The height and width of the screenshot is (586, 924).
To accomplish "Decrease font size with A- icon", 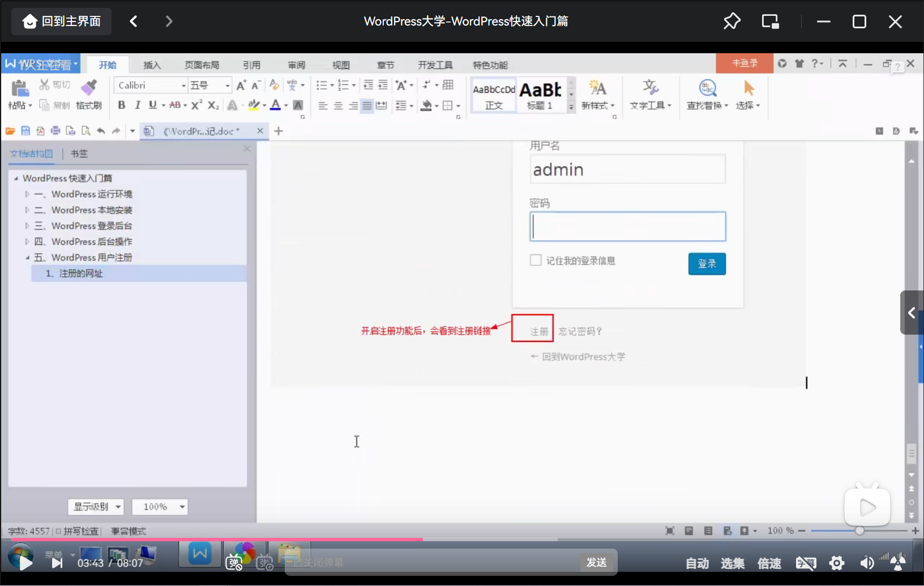I will (255, 85).
